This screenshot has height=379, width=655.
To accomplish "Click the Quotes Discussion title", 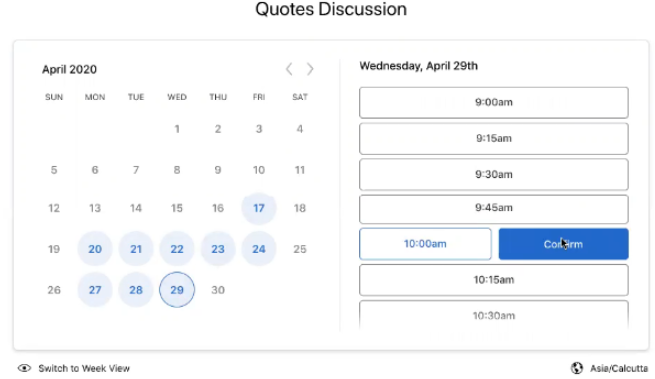I will point(331,9).
